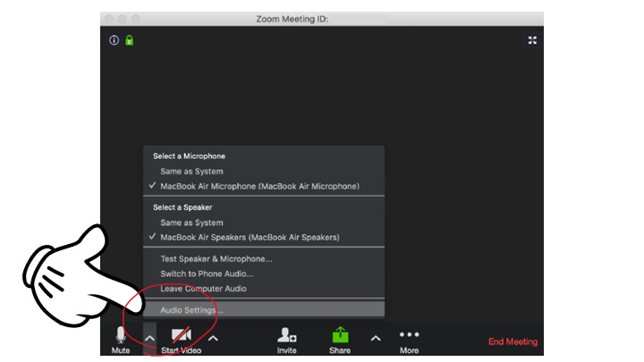This screenshot has width=644, height=362.
Task: Open Audio Settings from the menu
Action: [191, 310]
